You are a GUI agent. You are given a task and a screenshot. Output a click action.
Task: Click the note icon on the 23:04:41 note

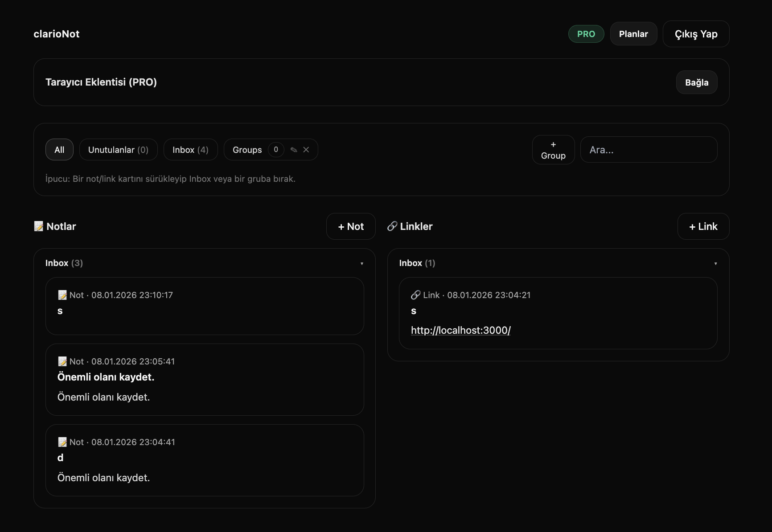click(62, 442)
